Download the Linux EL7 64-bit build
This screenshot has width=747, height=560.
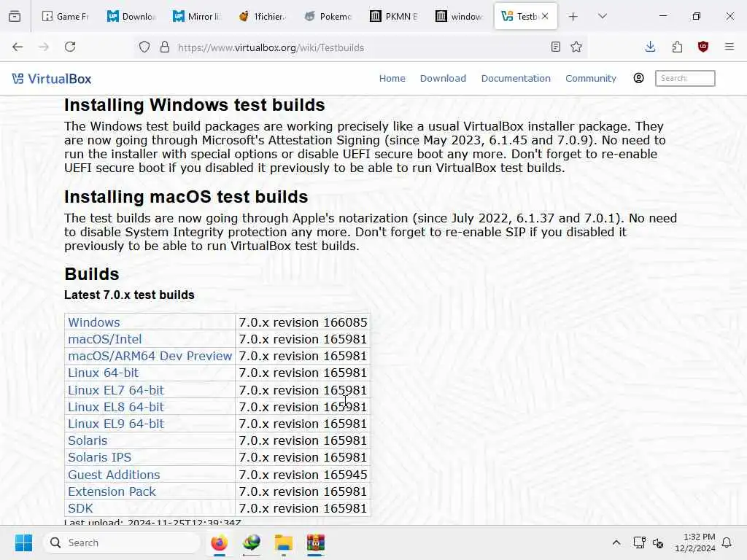click(116, 390)
